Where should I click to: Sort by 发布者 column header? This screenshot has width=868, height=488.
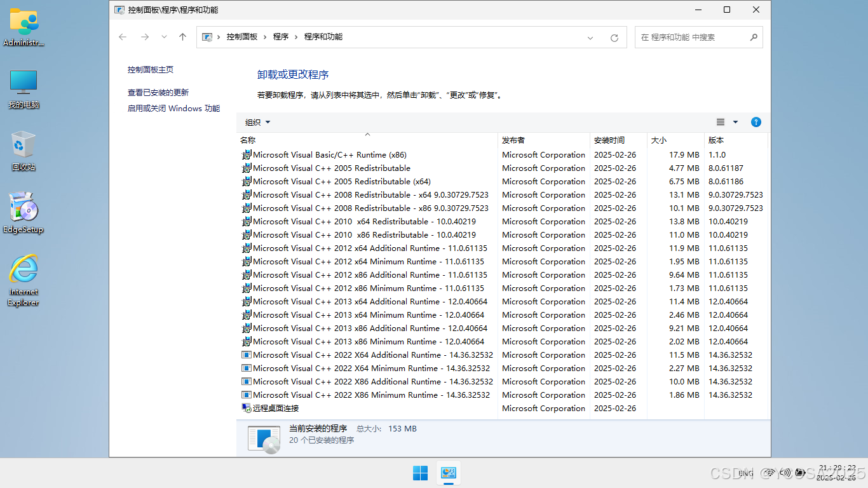click(544, 140)
